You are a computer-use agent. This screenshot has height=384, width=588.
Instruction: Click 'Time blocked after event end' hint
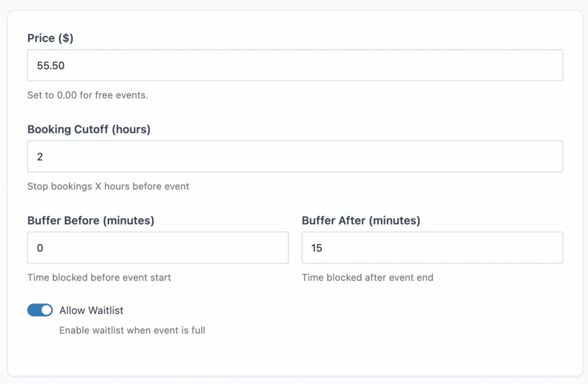pos(367,278)
